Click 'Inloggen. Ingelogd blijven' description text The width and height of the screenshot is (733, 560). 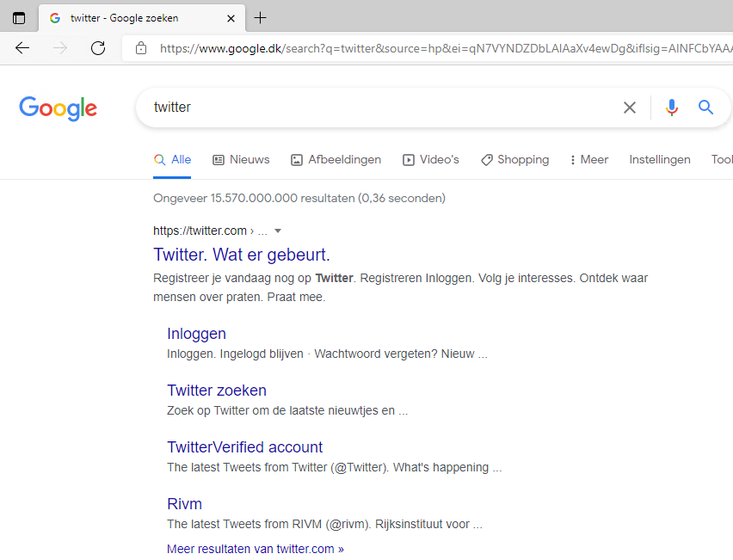[x=235, y=354]
